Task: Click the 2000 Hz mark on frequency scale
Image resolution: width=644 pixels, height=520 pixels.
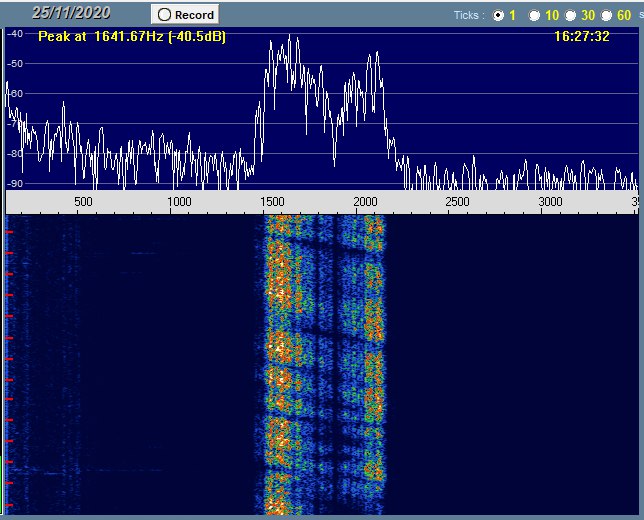Action: click(x=365, y=202)
